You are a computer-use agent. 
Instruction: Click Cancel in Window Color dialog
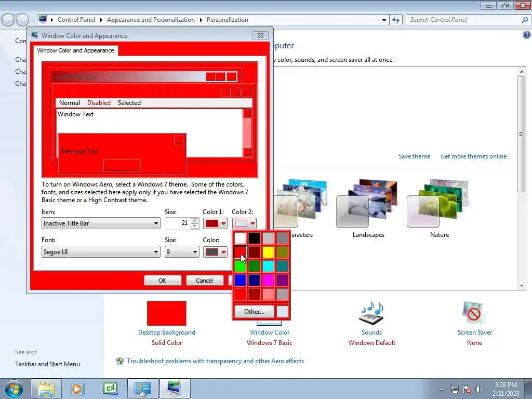click(x=205, y=280)
